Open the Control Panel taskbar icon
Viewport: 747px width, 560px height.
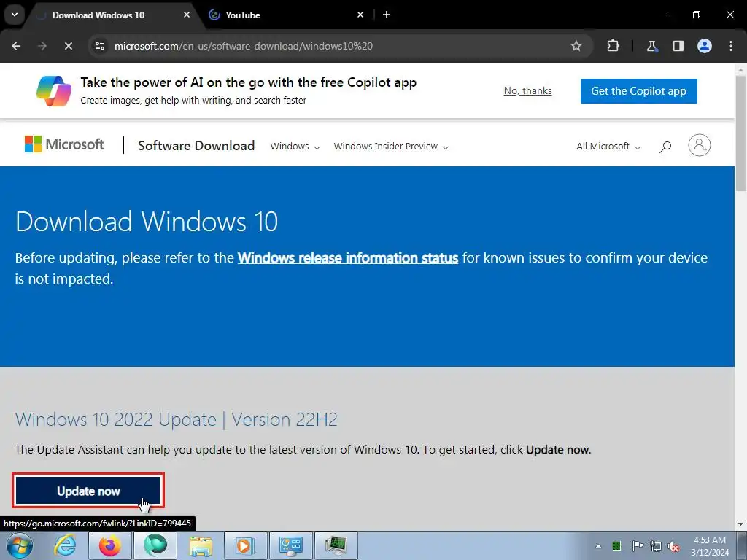coord(291,545)
